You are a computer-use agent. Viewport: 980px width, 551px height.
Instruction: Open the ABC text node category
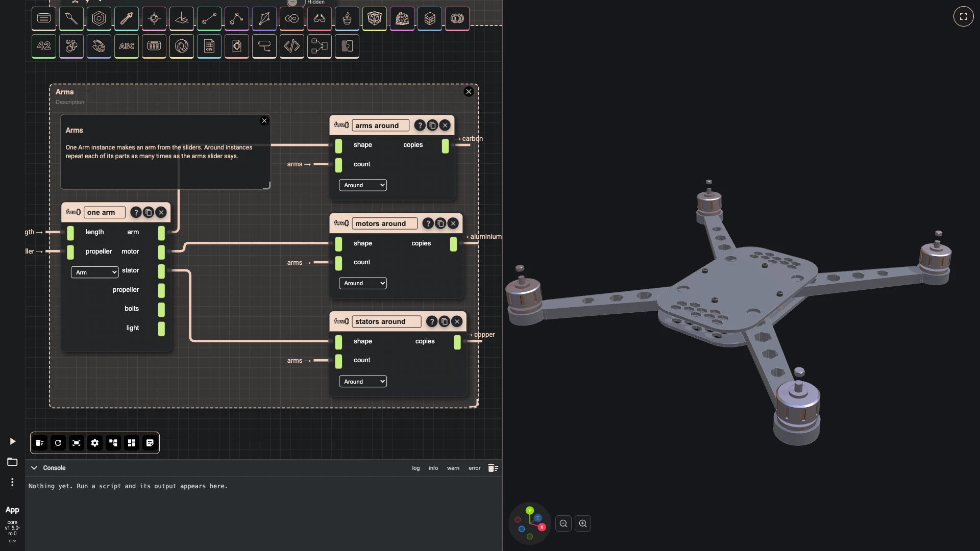tap(127, 46)
